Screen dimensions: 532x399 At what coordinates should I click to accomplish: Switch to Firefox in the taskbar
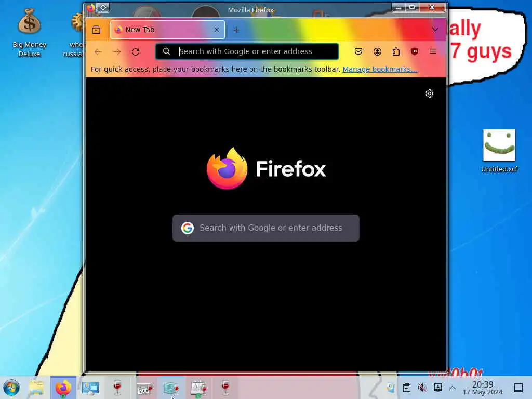[x=63, y=388]
